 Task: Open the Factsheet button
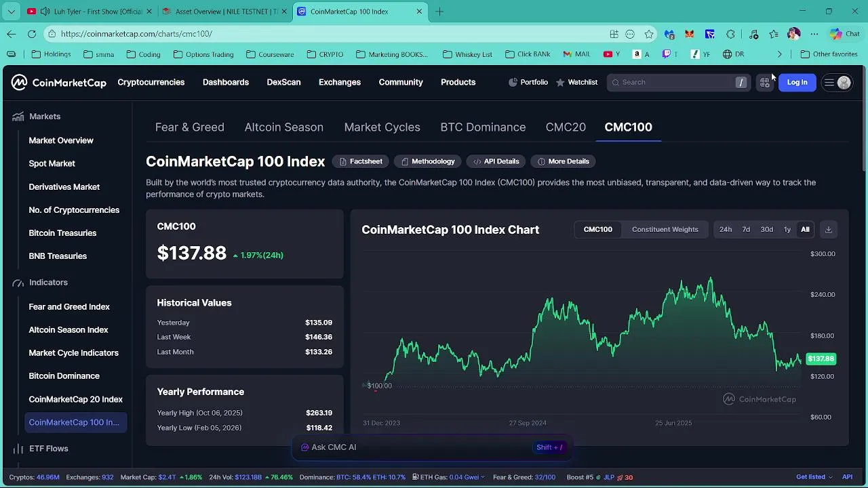point(361,161)
